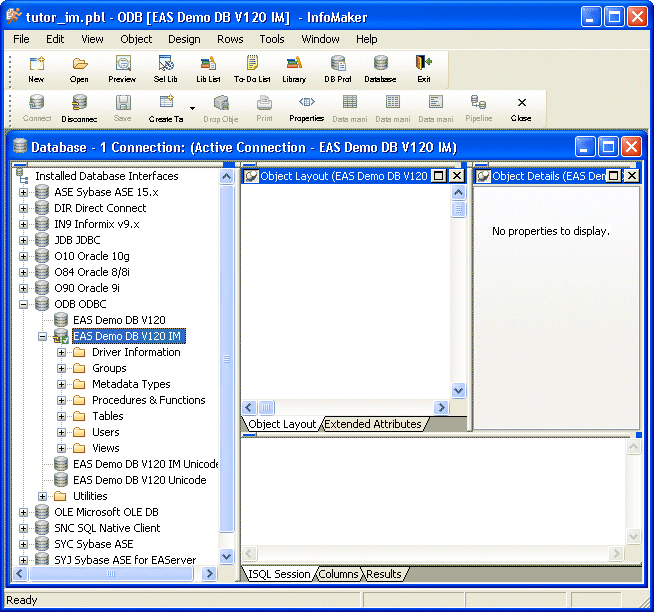The width and height of the screenshot is (654, 612).
Task: Switch to the Results tab
Action: (384, 574)
